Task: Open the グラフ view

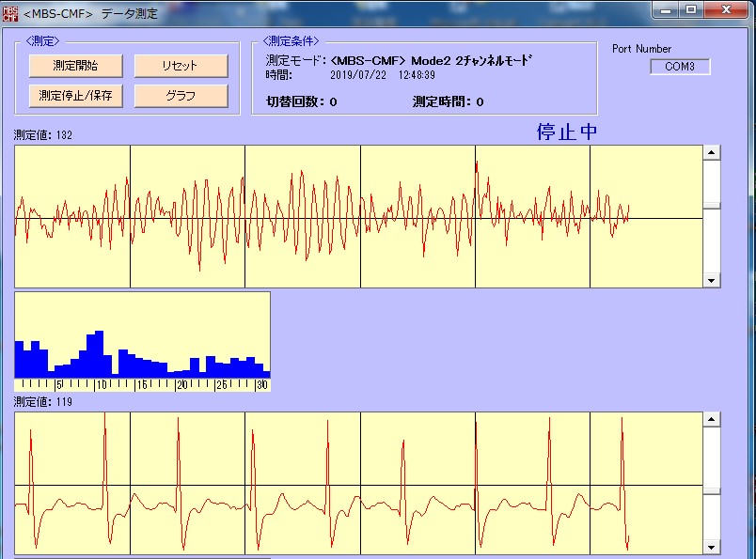Action: pos(181,96)
